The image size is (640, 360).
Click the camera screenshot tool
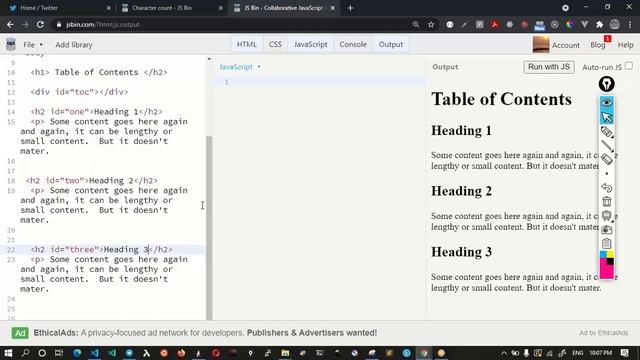pyautogui.click(x=607, y=230)
